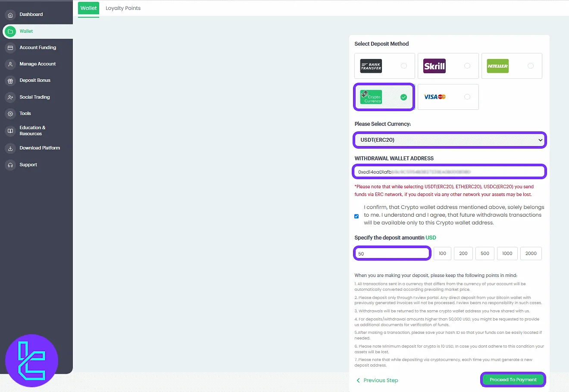Open the Loyalty Points tab
The height and width of the screenshot is (392, 569).
123,8
